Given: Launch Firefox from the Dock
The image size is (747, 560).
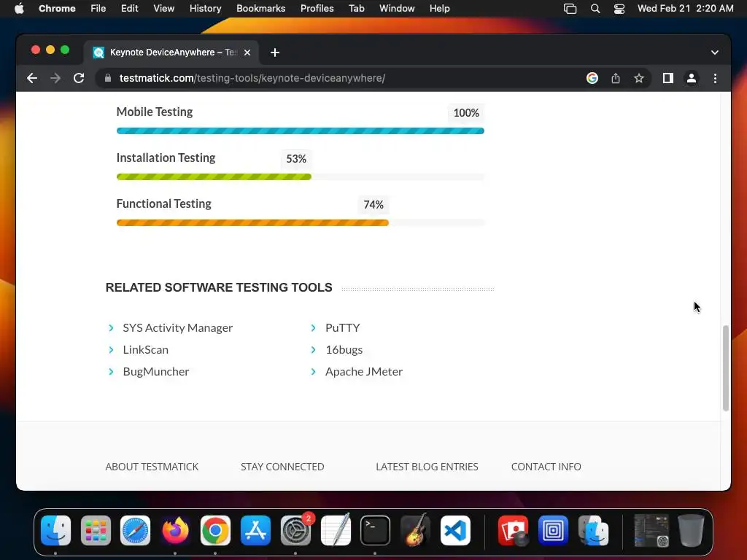Looking at the screenshot, I should click(x=175, y=531).
